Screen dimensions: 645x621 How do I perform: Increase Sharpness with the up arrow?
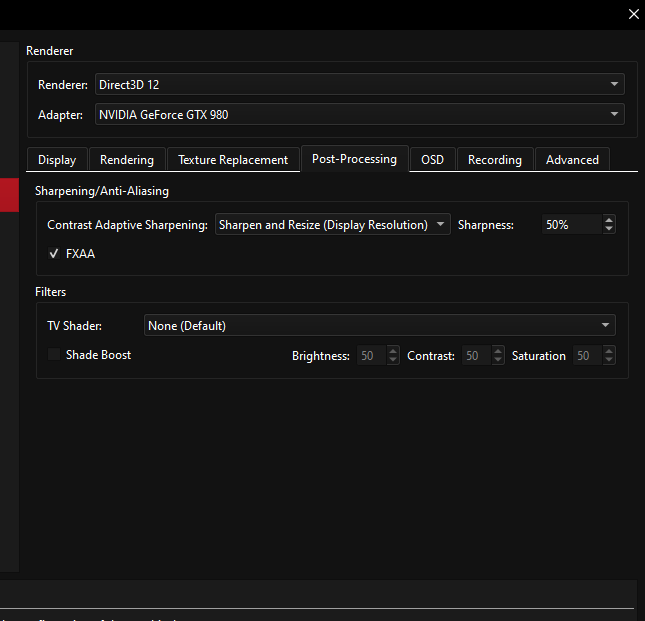(x=609, y=220)
